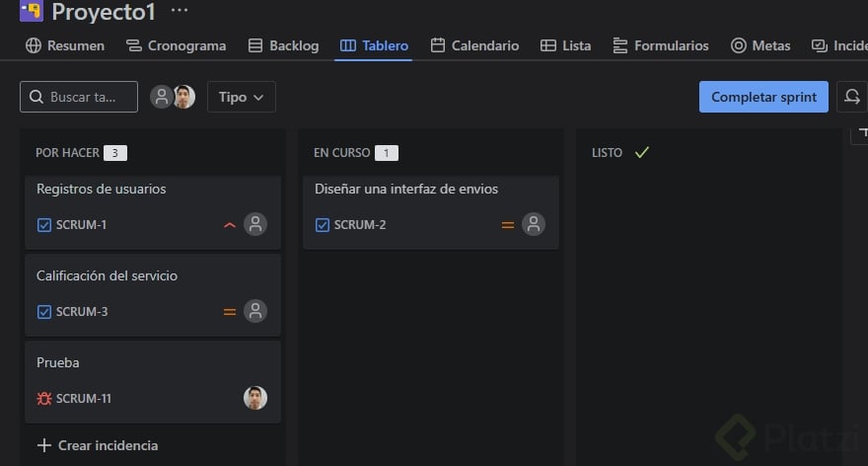Open the project more options ellipsis
This screenshot has width=868, height=466.
179,11
